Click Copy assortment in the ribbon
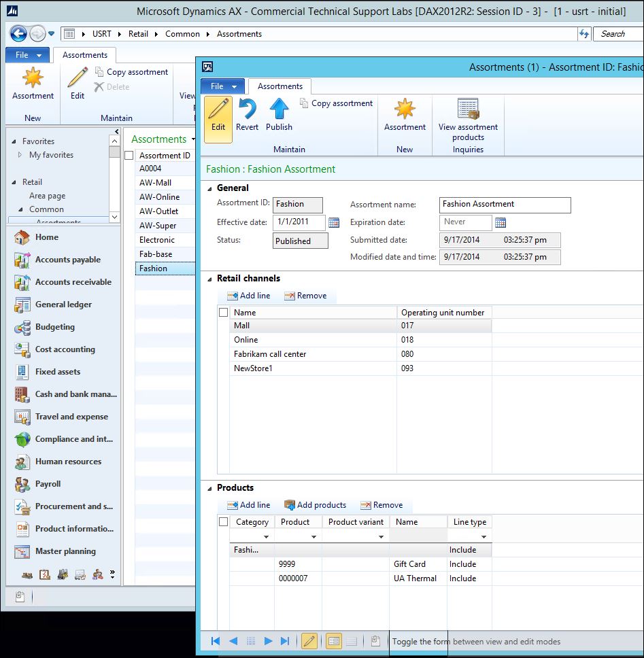 pos(337,103)
